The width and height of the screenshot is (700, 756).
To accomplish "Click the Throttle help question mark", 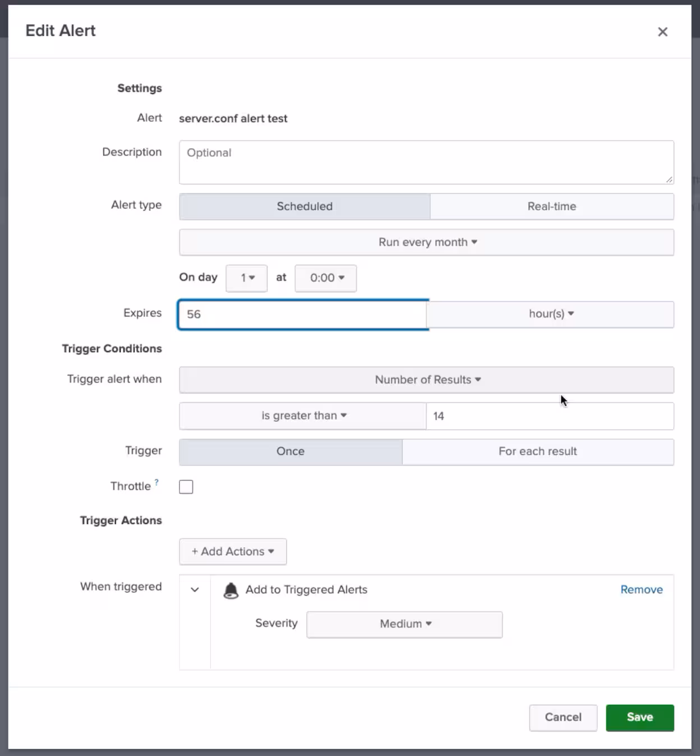I will pos(156,482).
